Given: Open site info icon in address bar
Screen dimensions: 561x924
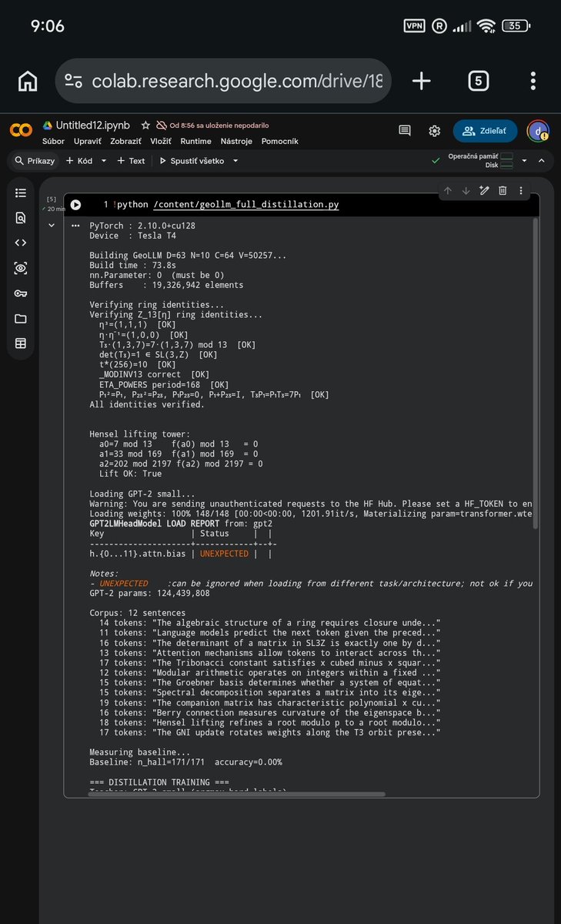Looking at the screenshot, I should click(74, 81).
